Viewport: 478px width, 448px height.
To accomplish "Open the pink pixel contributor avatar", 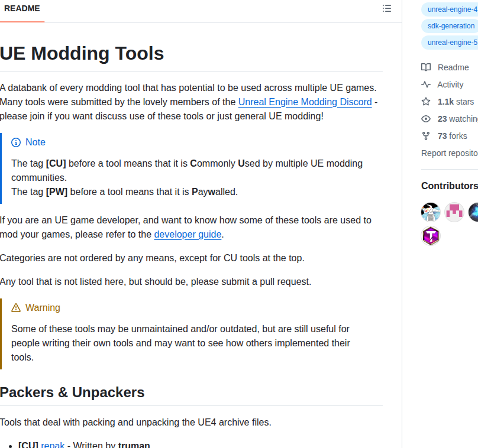I will coord(454,212).
